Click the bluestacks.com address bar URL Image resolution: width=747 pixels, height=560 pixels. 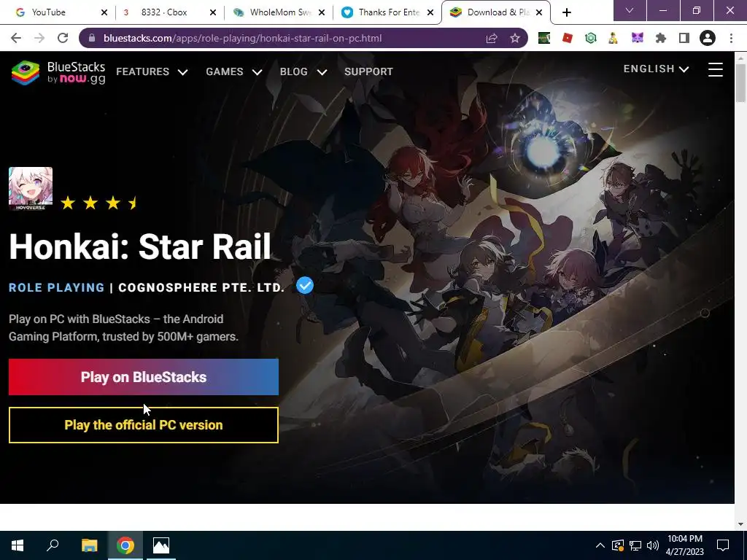click(x=242, y=38)
